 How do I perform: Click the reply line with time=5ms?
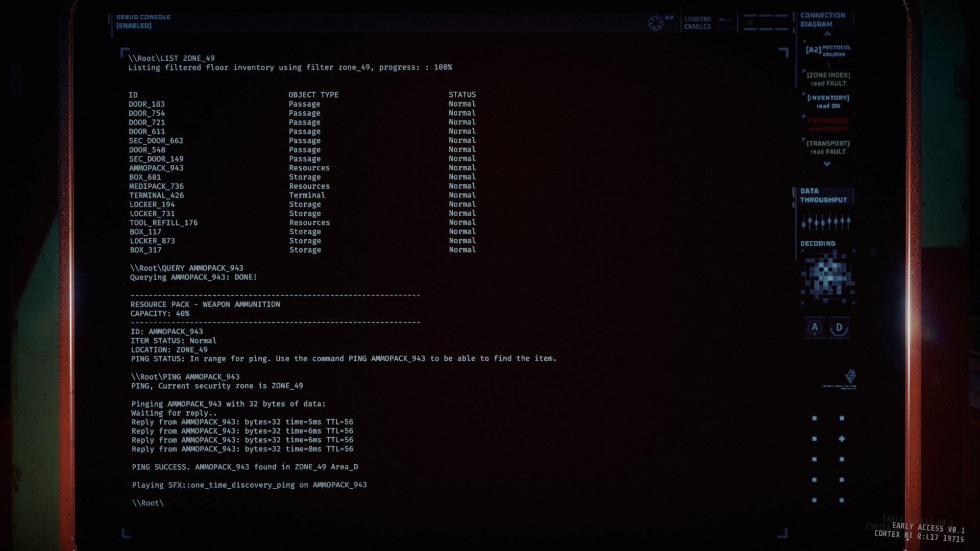pos(242,422)
